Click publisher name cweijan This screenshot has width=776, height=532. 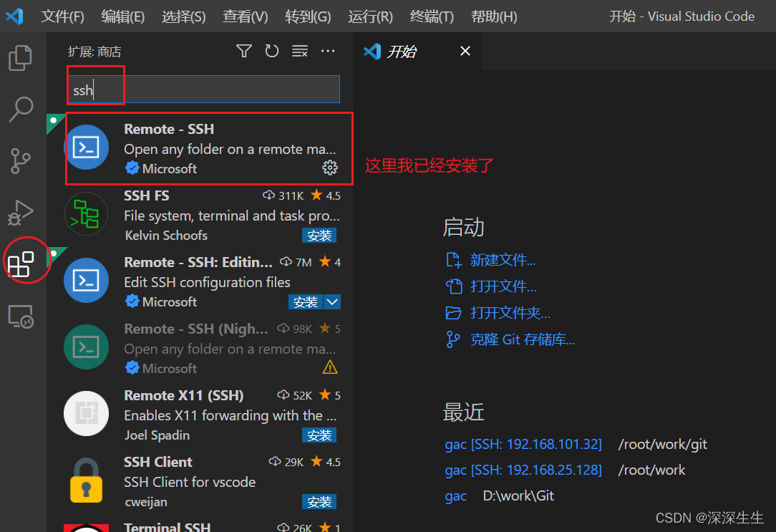click(x=146, y=502)
